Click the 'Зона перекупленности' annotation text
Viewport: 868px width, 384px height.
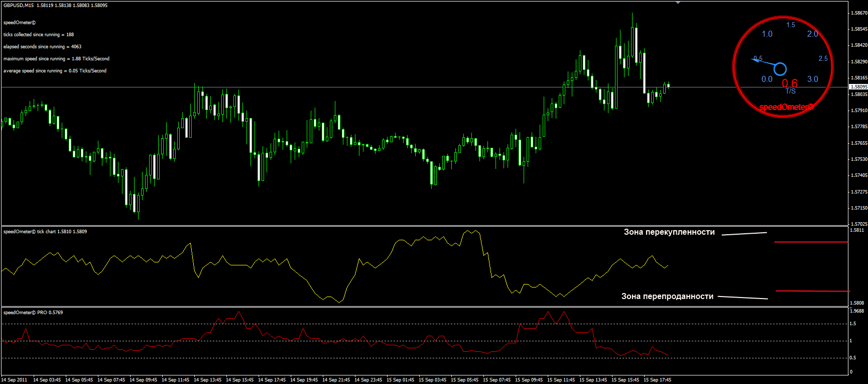(x=669, y=232)
